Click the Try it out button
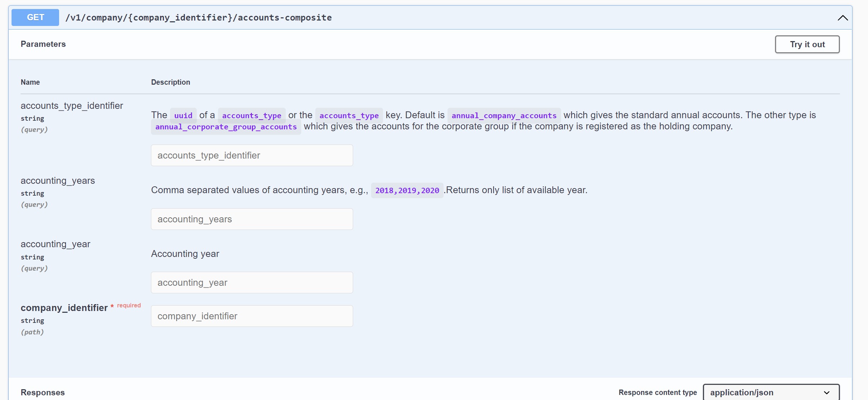Viewport: 868px width, 400px height. click(807, 44)
